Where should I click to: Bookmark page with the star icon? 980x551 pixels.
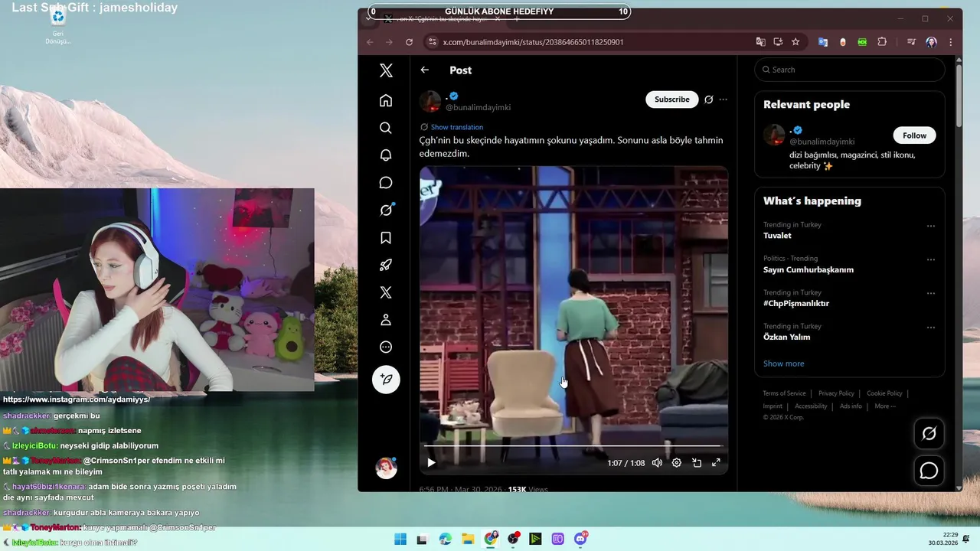point(795,42)
